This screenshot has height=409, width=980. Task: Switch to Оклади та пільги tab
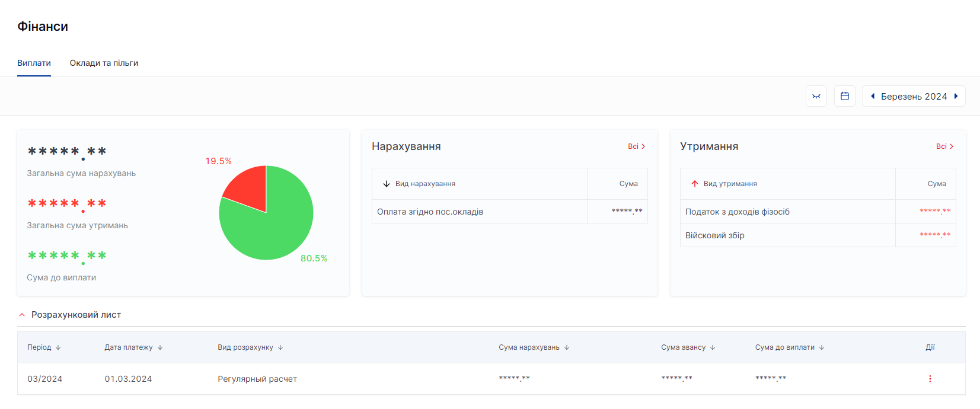(104, 63)
